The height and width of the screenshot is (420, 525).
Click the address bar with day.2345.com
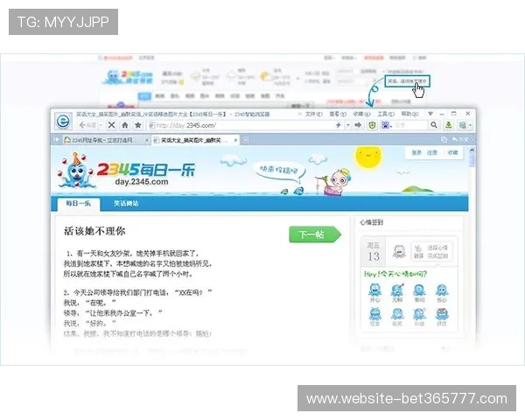click(x=240, y=125)
